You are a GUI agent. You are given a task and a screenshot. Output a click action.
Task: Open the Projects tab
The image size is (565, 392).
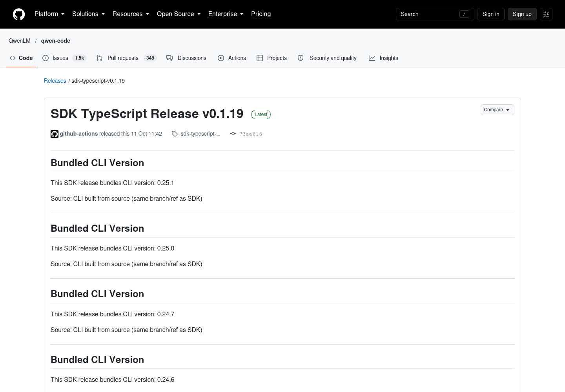click(272, 58)
